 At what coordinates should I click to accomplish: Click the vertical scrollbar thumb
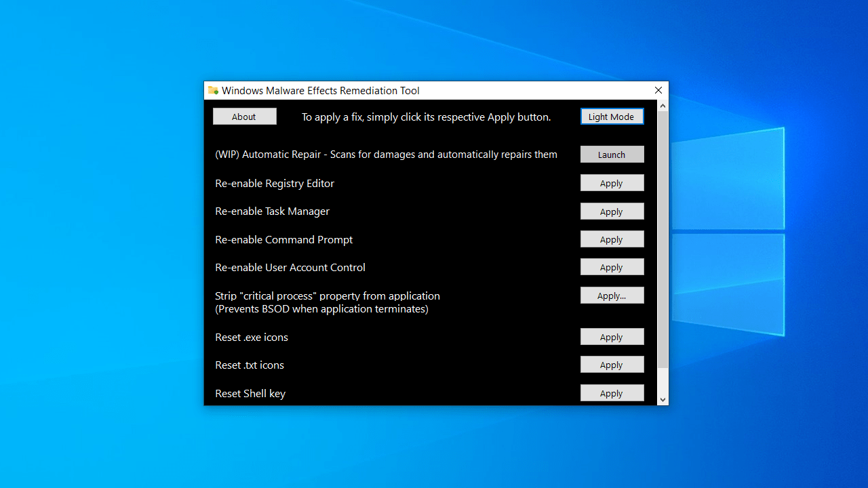tap(663, 241)
